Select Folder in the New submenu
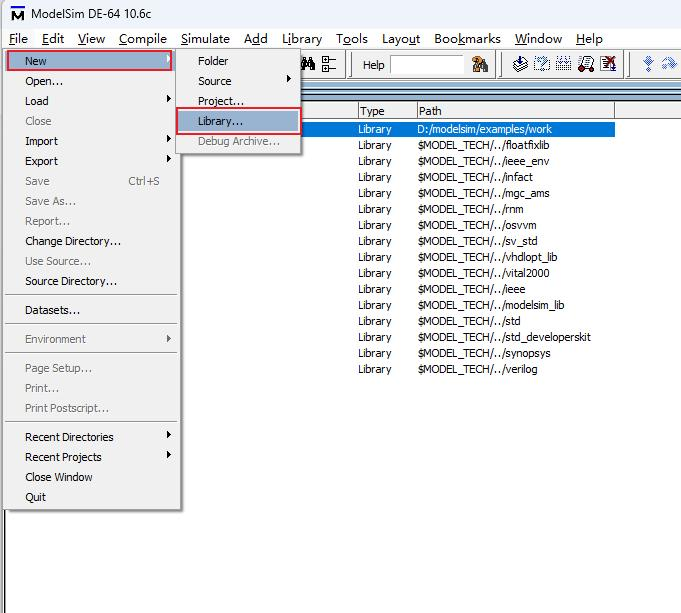The image size is (681, 613). tap(238, 61)
